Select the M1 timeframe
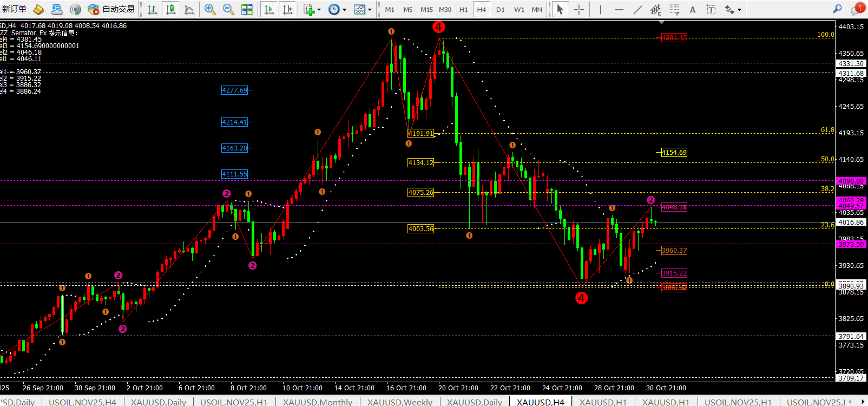 coord(390,10)
